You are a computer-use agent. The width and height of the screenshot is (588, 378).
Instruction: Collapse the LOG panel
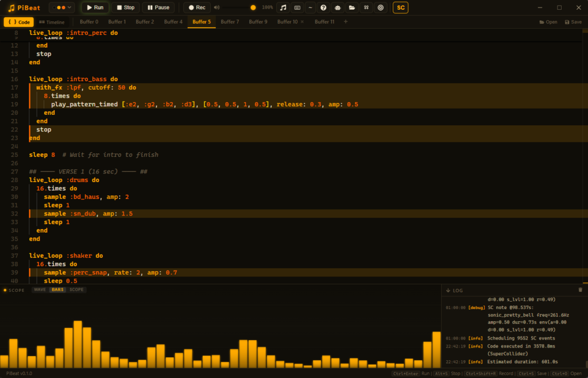448,291
